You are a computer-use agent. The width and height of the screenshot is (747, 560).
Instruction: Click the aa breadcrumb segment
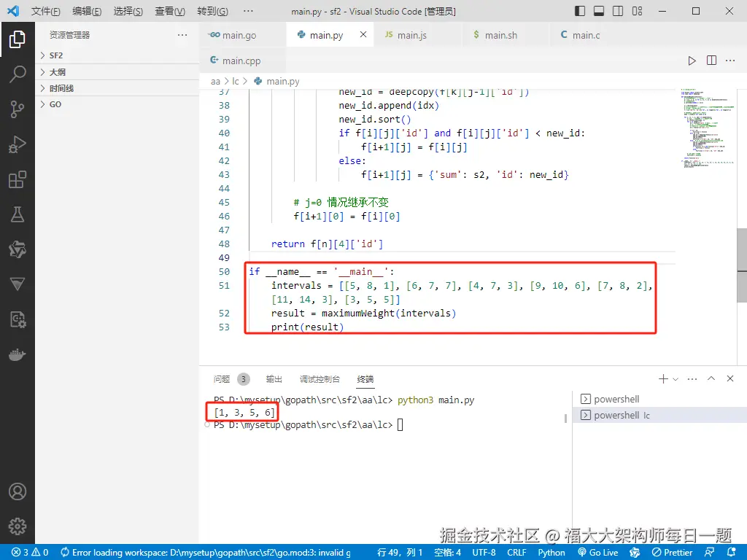tap(215, 82)
